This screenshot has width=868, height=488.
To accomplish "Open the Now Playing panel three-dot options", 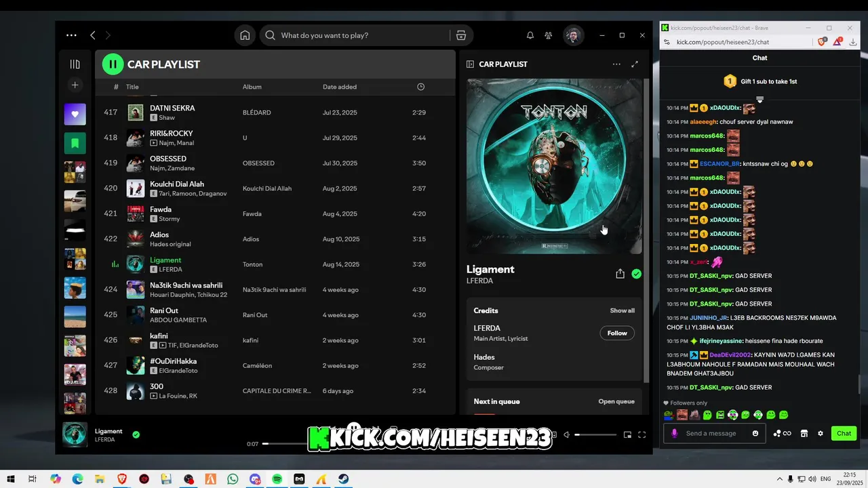I will coord(616,64).
